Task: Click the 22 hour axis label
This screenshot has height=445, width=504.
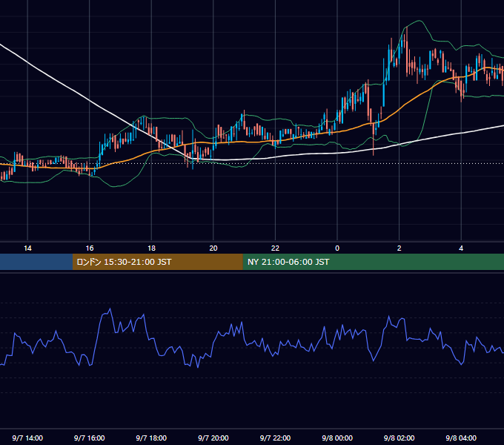Action: click(x=275, y=248)
